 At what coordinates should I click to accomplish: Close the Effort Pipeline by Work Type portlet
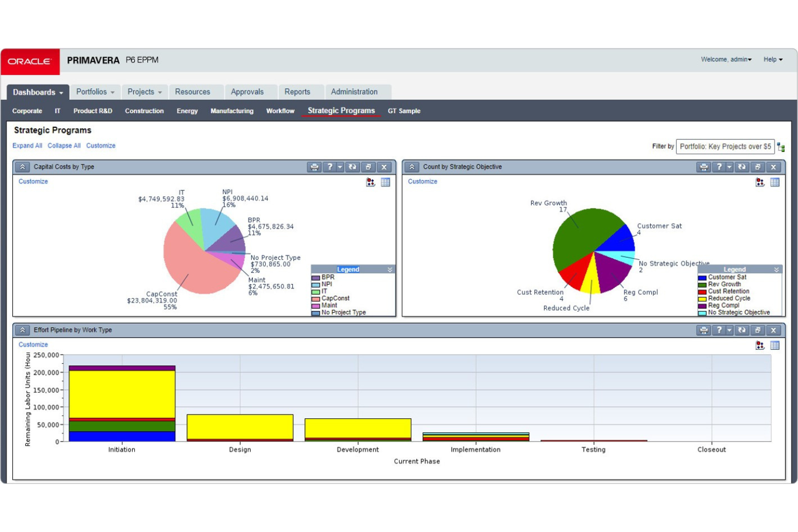[x=773, y=330]
